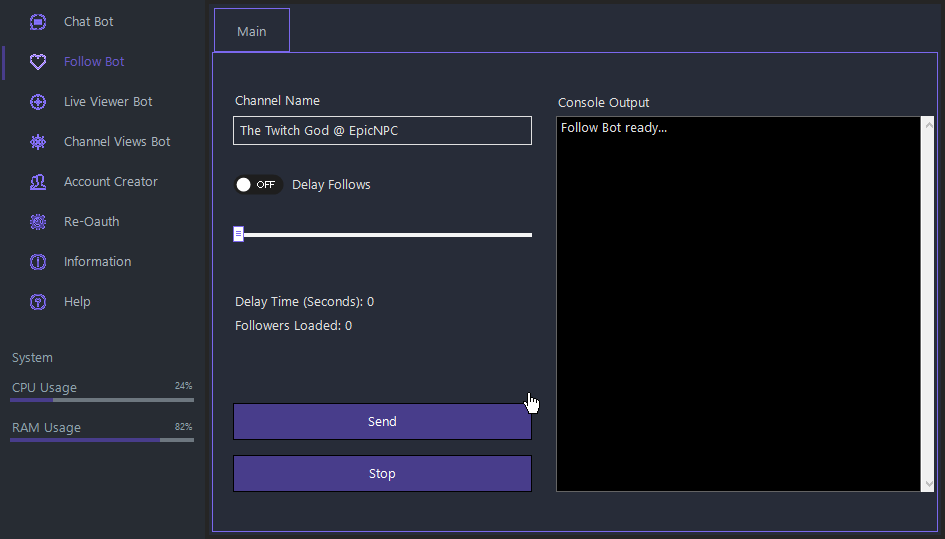Click the 'Delay Time (Seconds): 0' text
Image resolution: width=945 pixels, height=539 pixels.
304,301
